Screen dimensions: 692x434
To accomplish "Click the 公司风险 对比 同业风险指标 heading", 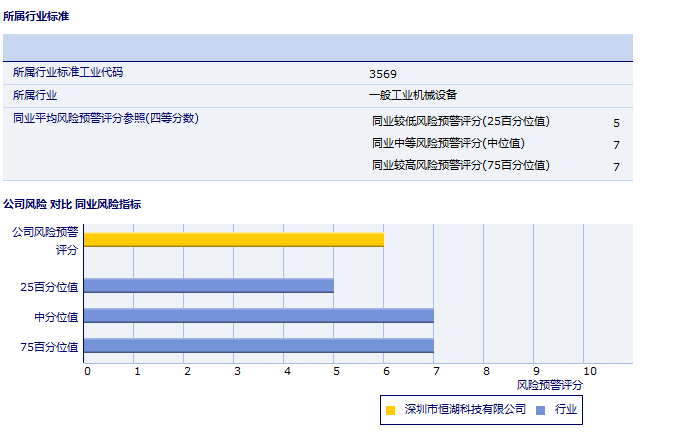I will click(x=72, y=204).
